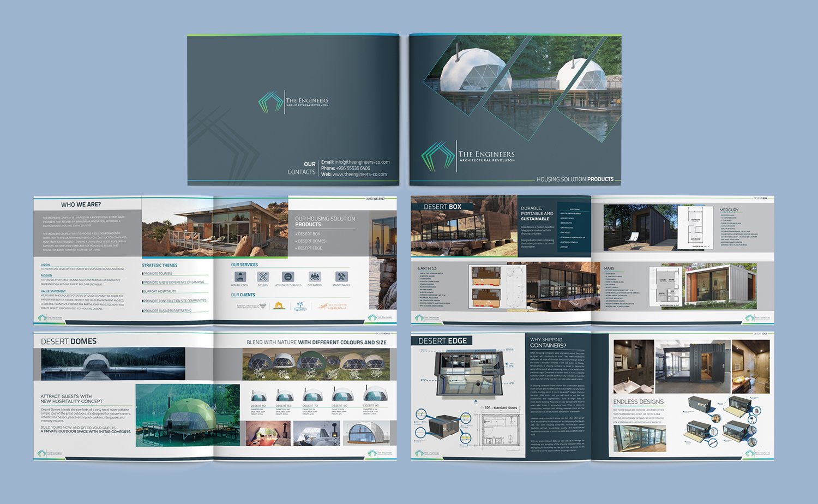This screenshot has width=818, height=504.
Task: Click the 'DESERT EDGE' bullet in products list
Action: point(309,248)
